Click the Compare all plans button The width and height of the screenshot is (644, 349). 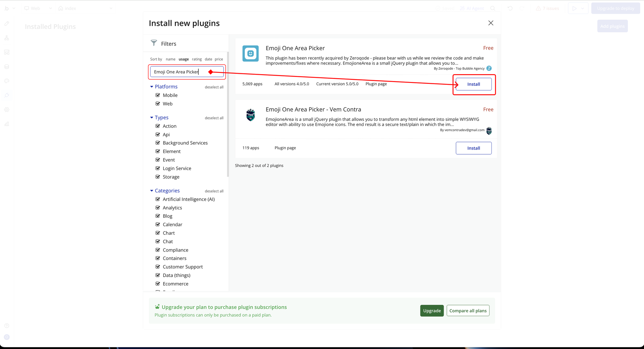pos(468,311)
